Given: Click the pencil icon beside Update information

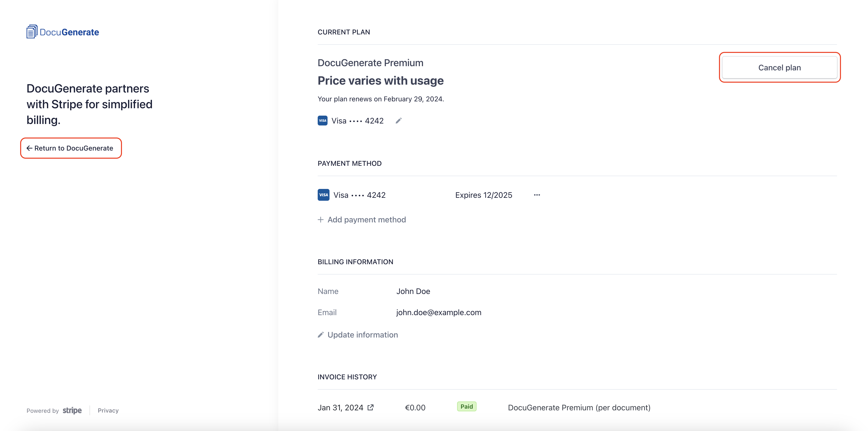Looking at the screenshot, I should tap(320, 335).
